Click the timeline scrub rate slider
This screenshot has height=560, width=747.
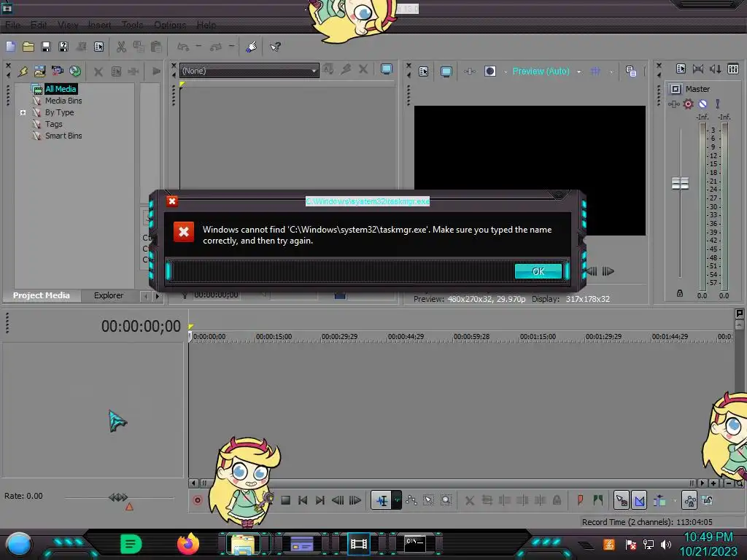click(x=118, y=497)
